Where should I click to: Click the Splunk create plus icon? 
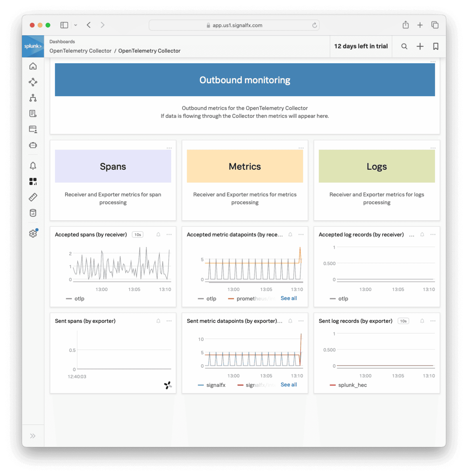pyautogui.click(x=420, y=46)
